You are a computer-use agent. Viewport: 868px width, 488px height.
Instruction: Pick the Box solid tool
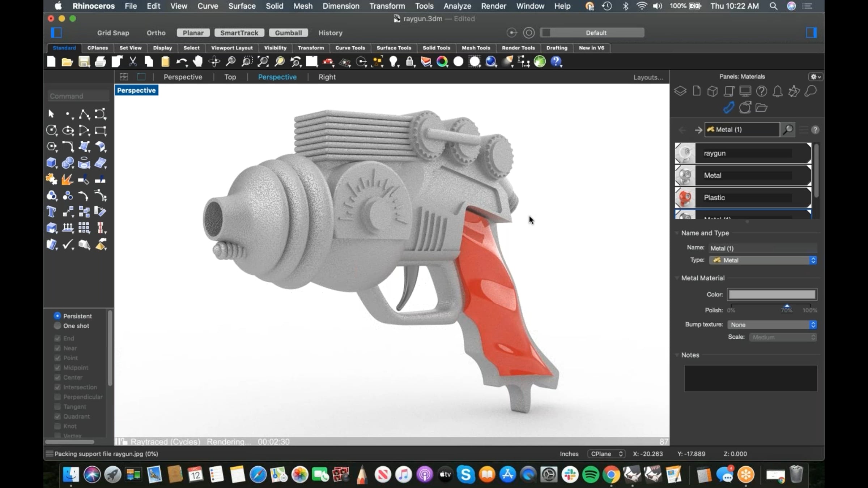coord(51,163)
